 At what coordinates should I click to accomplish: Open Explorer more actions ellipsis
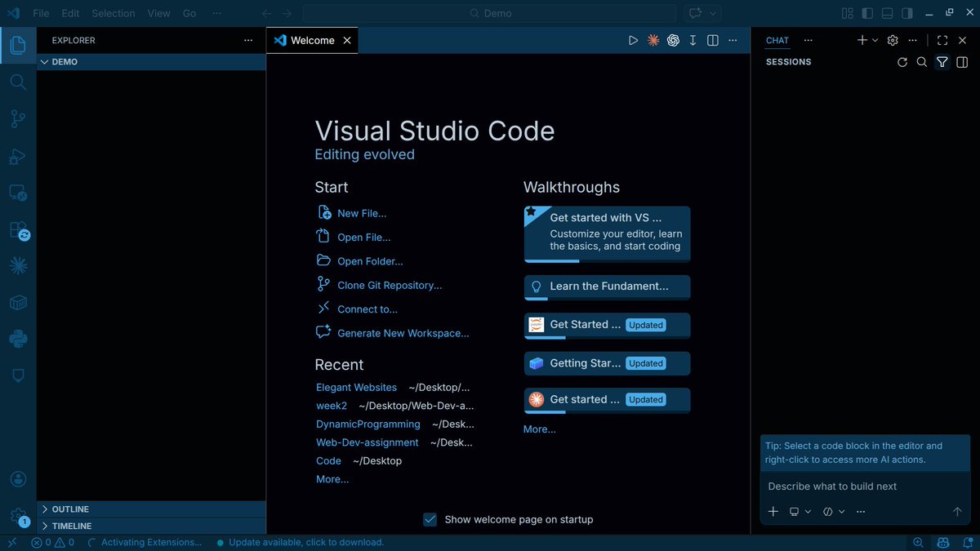(248, 40)
